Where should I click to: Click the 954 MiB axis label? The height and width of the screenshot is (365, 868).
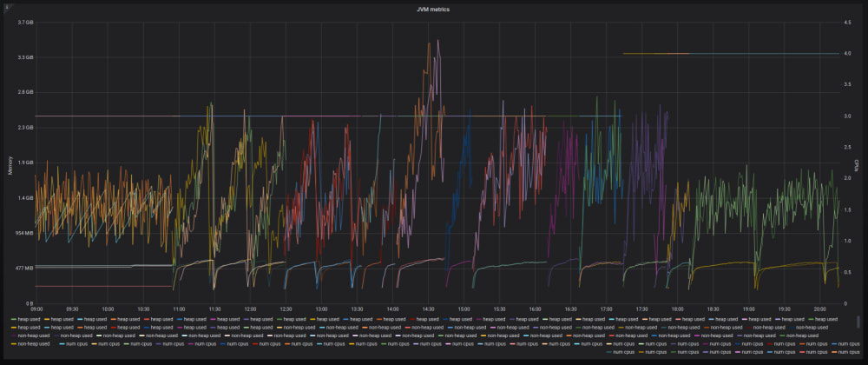(25, 233)
